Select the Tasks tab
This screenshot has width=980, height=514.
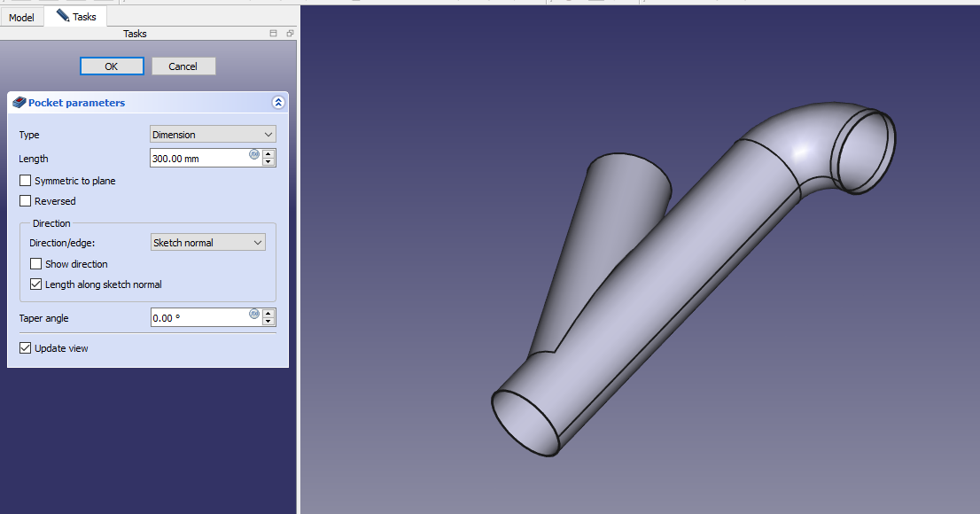(75, 17)
